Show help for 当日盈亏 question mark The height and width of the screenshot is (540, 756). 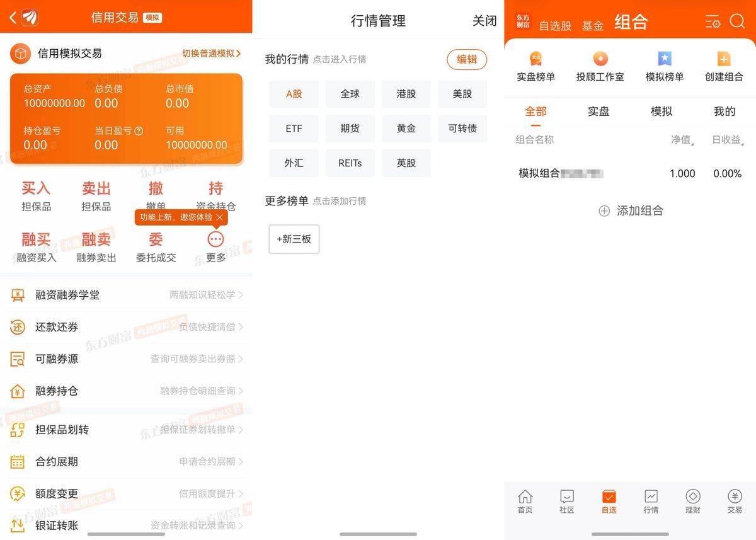[139, 131]
